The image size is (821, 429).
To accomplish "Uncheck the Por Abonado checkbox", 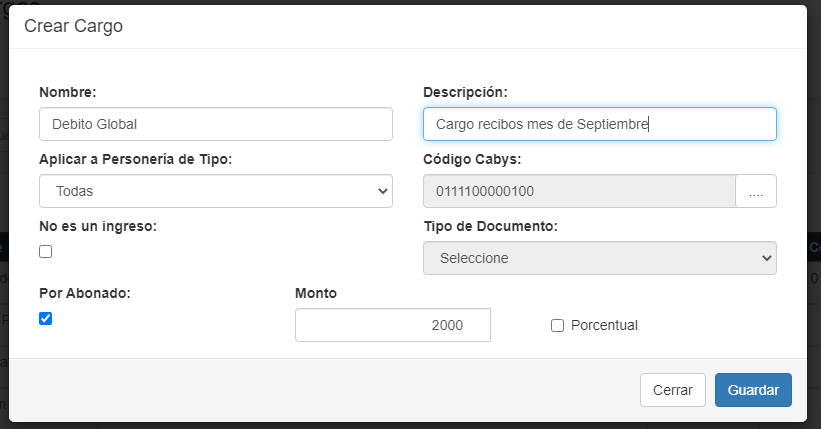I will point(46,319).
